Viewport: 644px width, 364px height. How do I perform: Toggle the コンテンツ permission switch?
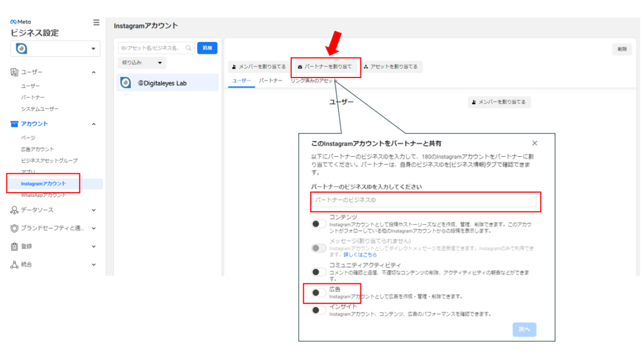[x=318, y=224]
